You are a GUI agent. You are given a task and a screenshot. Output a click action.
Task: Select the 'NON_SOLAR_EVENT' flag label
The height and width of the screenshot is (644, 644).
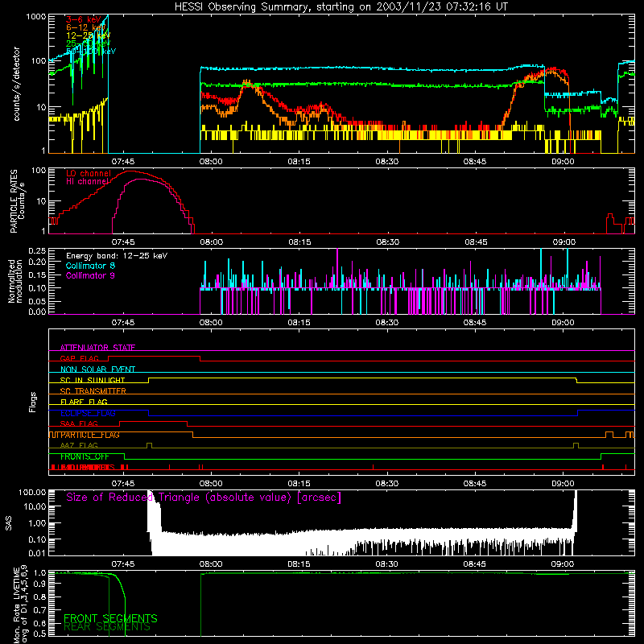97,369
